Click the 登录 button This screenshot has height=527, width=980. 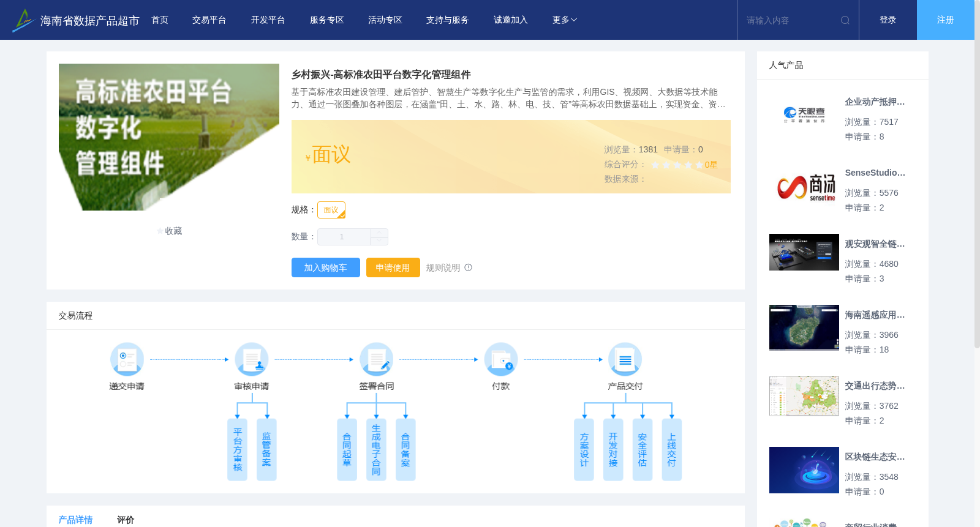[888, 20]
